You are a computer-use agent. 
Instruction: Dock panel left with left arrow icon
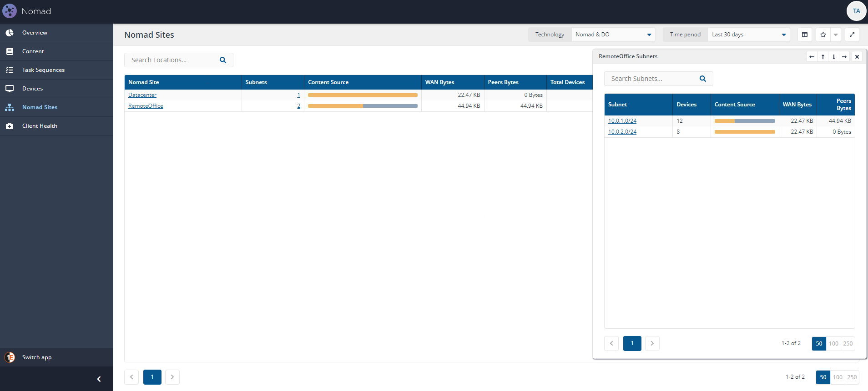[812, 57]
